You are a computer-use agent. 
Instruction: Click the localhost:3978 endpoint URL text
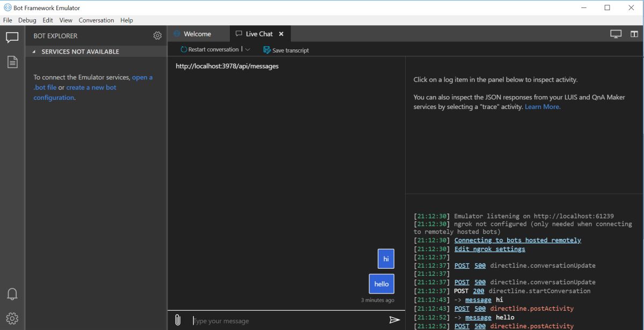(x=227, y=67)
